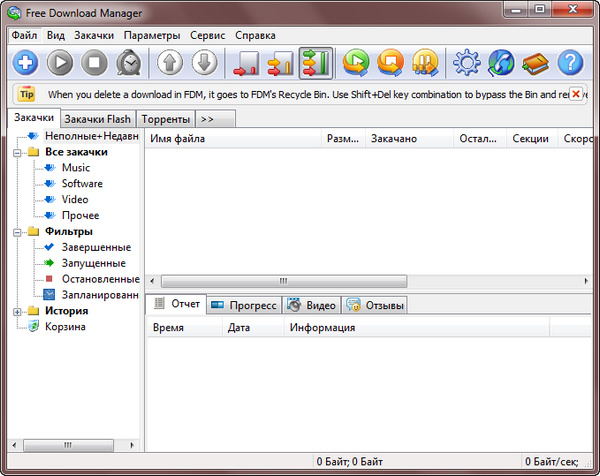Enable heavy traffic mode green bars icon
The width and height of the screenshot is (600, 476).
(315, 63)
